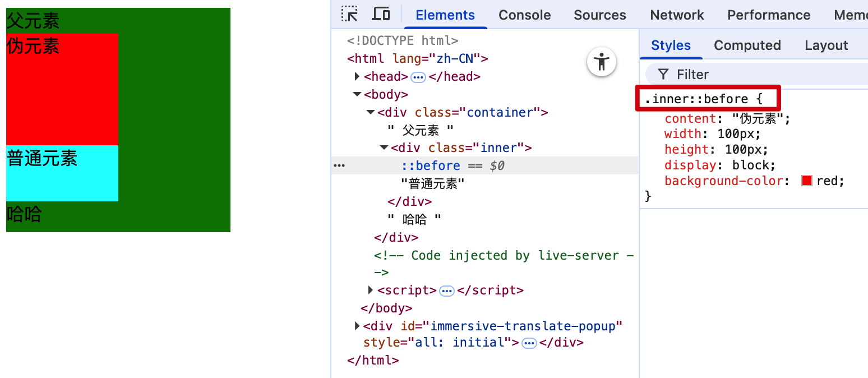Expand the script element node

(371, 290)
